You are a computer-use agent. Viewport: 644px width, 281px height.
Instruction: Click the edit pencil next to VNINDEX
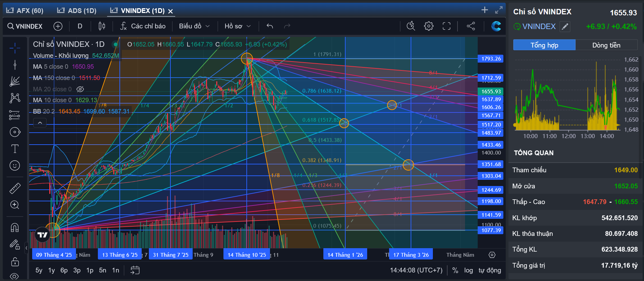pos(565,27)
